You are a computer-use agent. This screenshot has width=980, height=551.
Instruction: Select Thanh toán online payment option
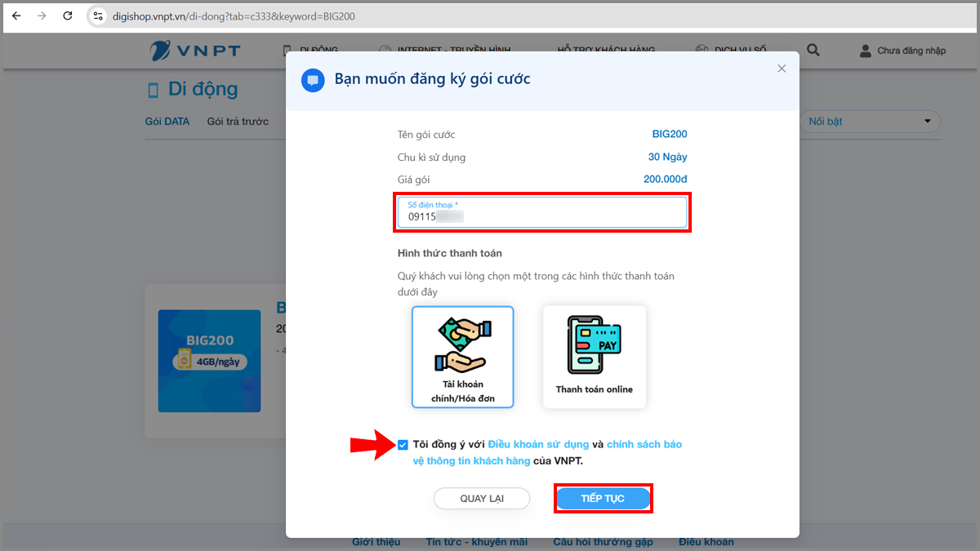click(595, 357)
